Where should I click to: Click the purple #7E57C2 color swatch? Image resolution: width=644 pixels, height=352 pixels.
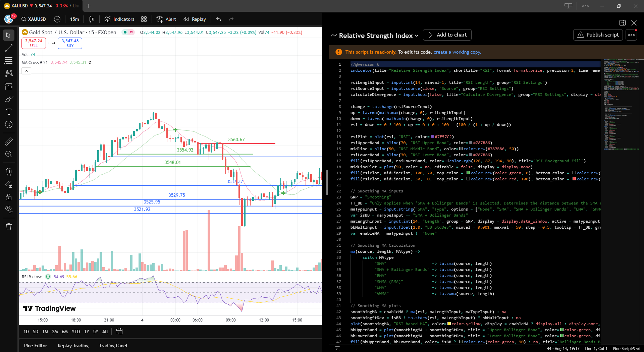pos(432,137)
